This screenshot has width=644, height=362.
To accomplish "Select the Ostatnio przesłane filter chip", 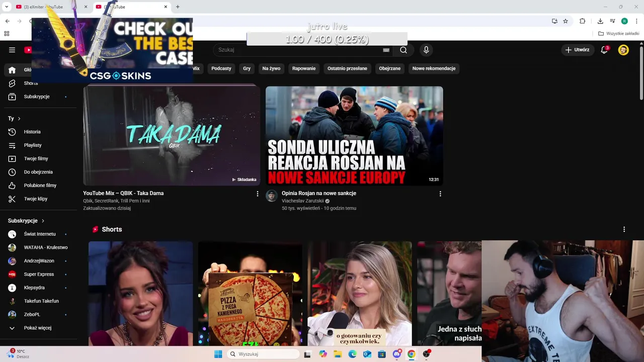I will 347,68.
